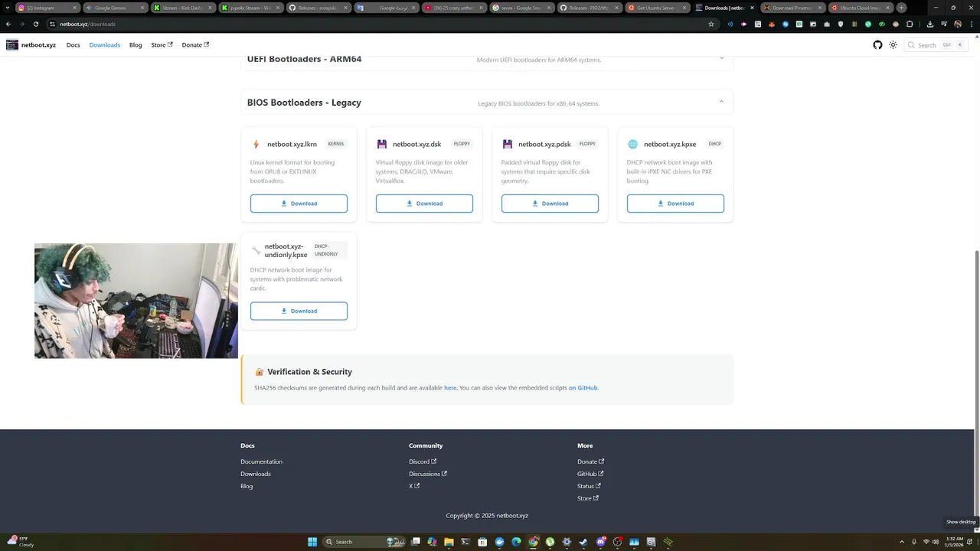The width and height of the screenshot is (980, 551).
Task: Open the Store external link in navbar
Action: 162,45
